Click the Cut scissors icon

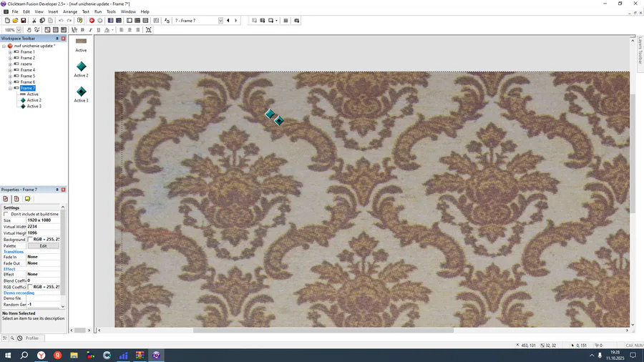(x=34, y=21)
